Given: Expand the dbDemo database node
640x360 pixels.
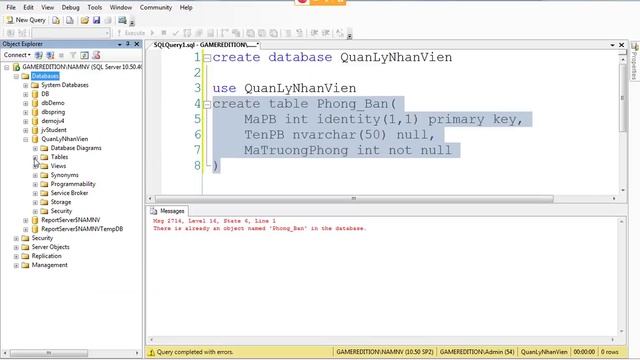Looking at the screenshot, I should pos(26,103).
